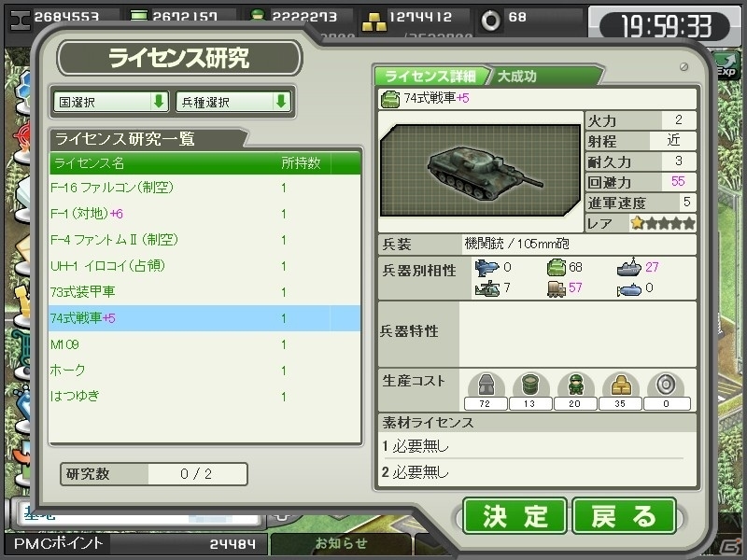Click the 決定 confirm button
The width and height of the screenshot is (747, 560).
(x=514, y=516)
